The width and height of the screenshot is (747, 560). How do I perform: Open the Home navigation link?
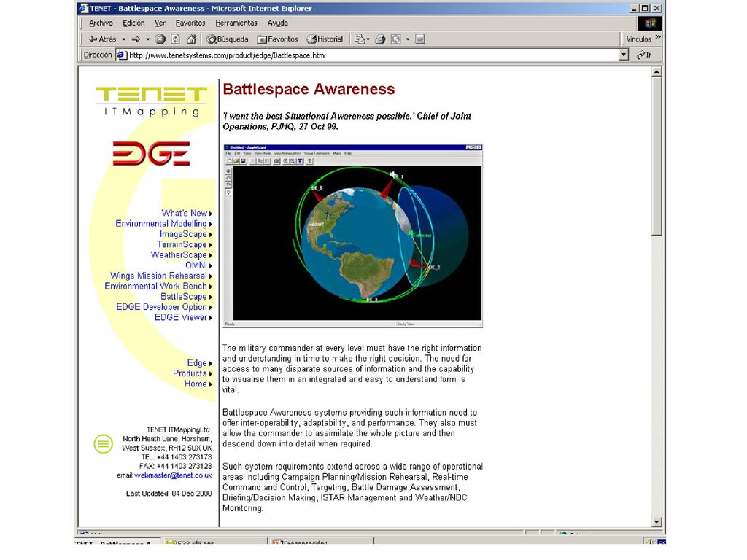pos(196,384)
